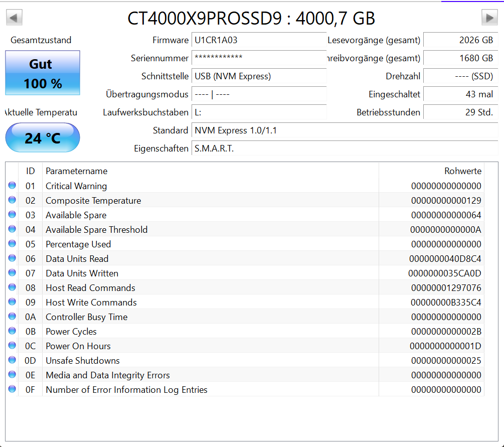Click the status dot for Data Units Written

[12, 272]
